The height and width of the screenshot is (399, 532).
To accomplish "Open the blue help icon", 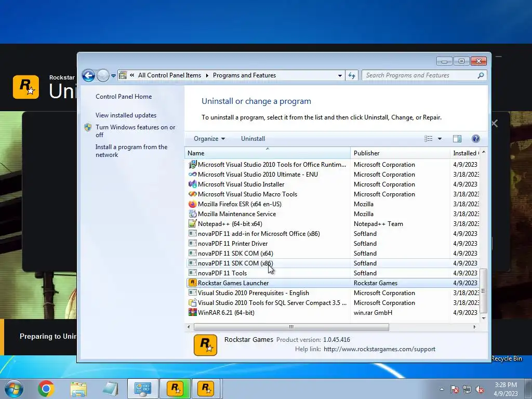I will [476, 138].
